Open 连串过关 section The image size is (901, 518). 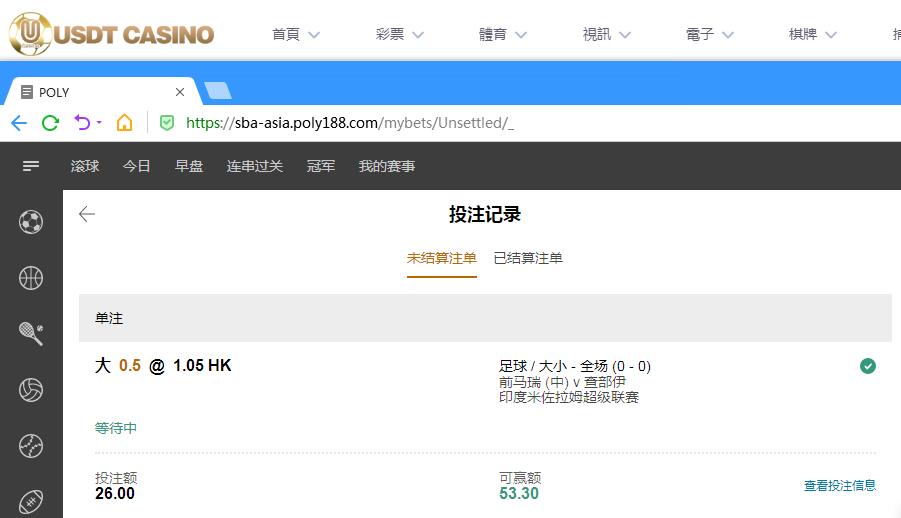(255, 166)
